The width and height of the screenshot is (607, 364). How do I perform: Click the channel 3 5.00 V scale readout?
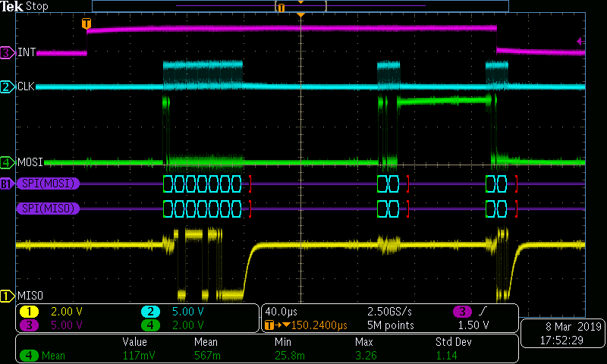pos(67,325)
